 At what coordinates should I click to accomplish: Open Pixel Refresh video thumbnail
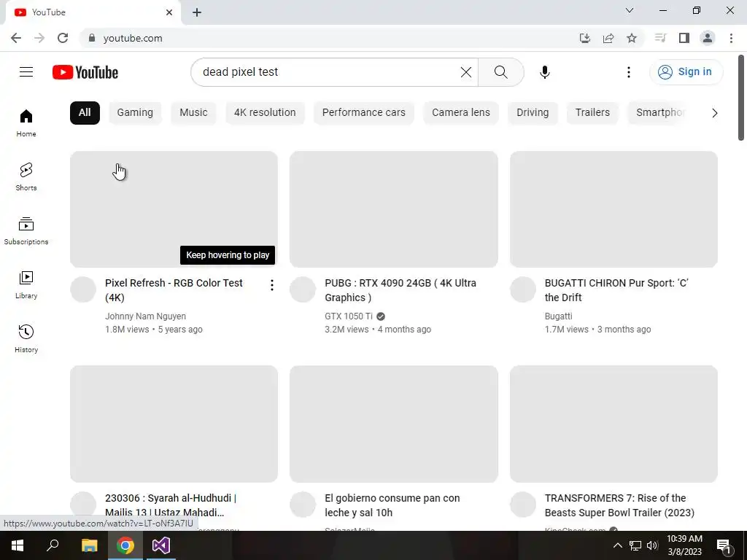174,209
